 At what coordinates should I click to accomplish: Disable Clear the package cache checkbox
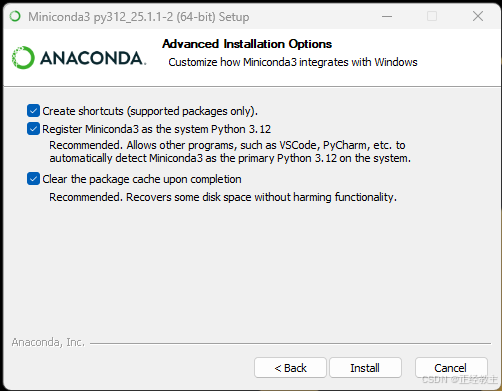33,179
